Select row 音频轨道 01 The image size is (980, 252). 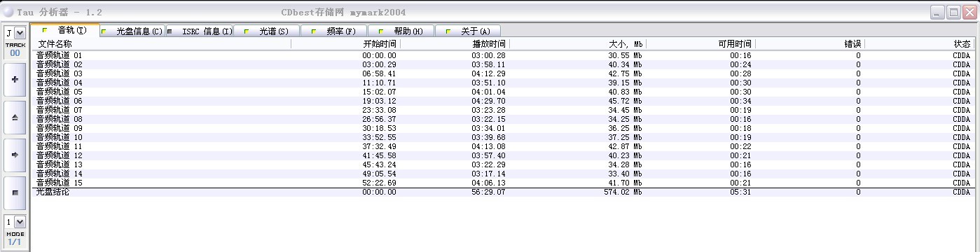click(x=503, y=55)
